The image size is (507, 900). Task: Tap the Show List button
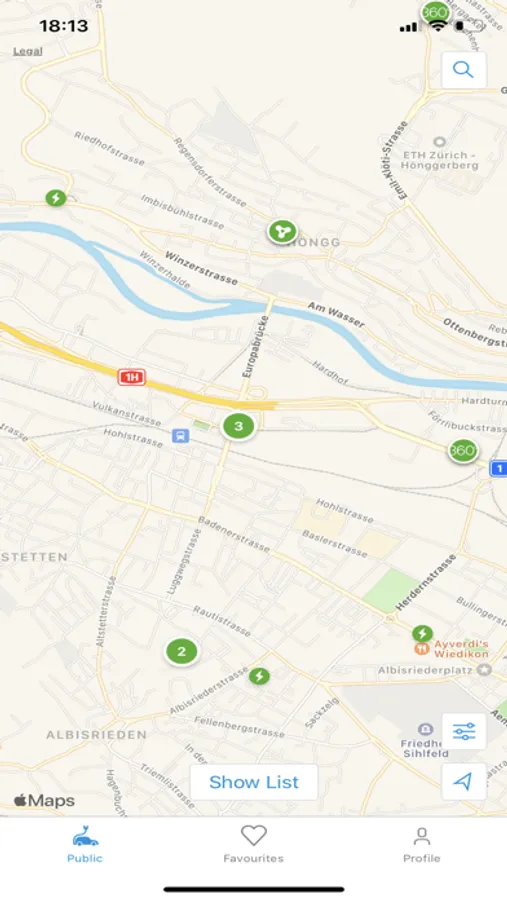(x=254, y=782)
